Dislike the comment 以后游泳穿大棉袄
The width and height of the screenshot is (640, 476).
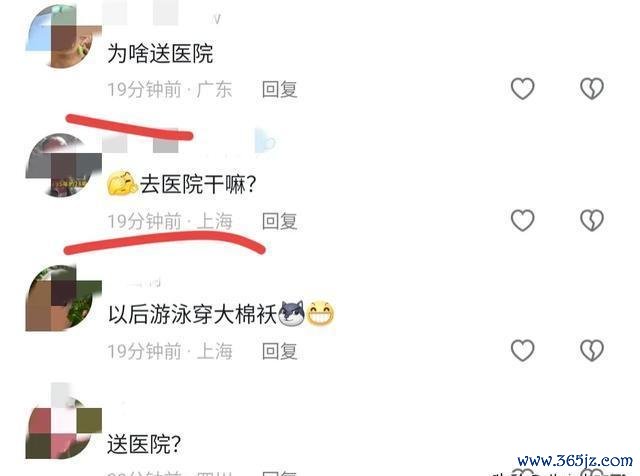click(x=592, y=350)
